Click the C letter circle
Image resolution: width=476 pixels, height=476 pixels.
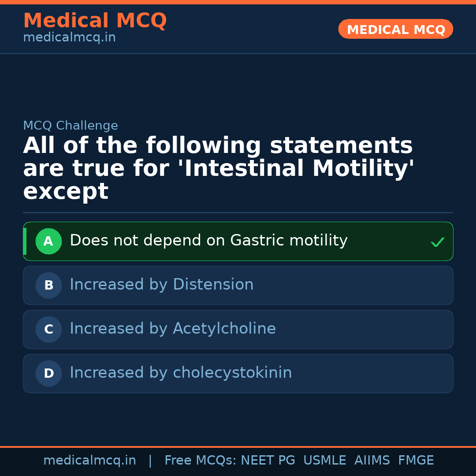[48, 329]
